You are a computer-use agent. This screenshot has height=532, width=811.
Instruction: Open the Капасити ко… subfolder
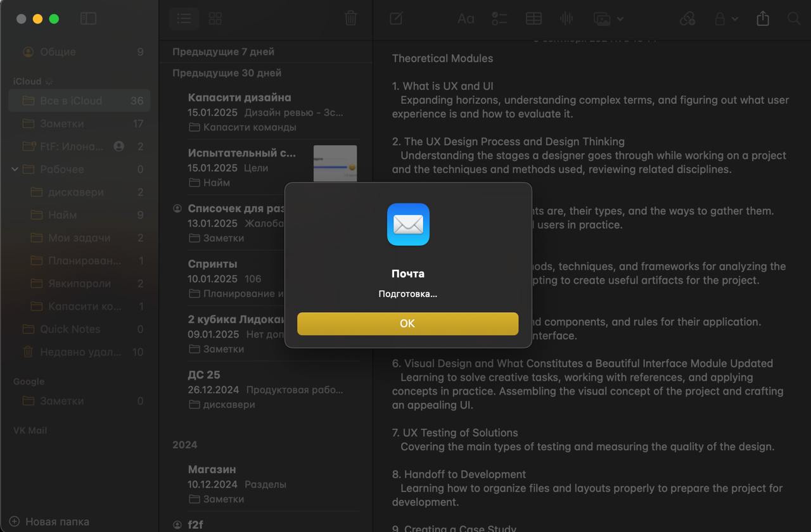click(x=80, y=306)
